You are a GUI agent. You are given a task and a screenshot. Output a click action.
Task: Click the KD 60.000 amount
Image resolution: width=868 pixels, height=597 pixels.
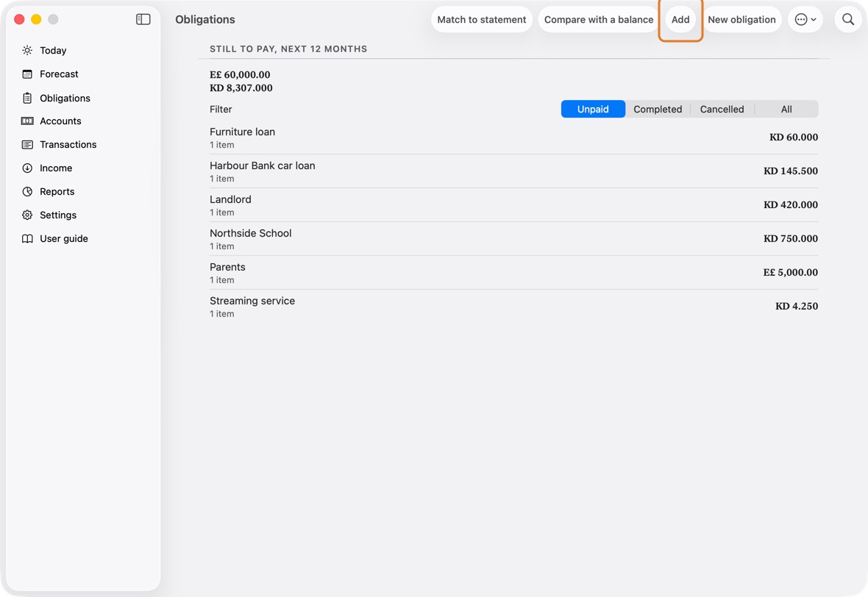click(x=793, y=137)
